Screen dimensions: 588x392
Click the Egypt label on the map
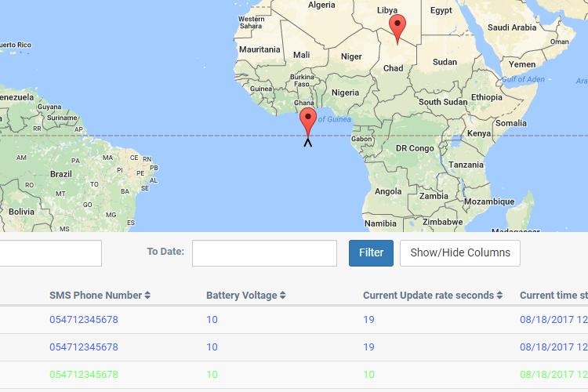click(441, 10)
